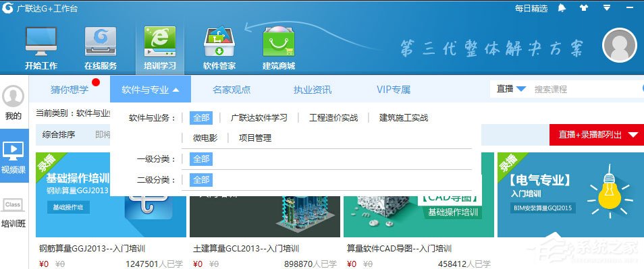
Task: Choose 工程造价实战 category
Action: pos(333,118)
